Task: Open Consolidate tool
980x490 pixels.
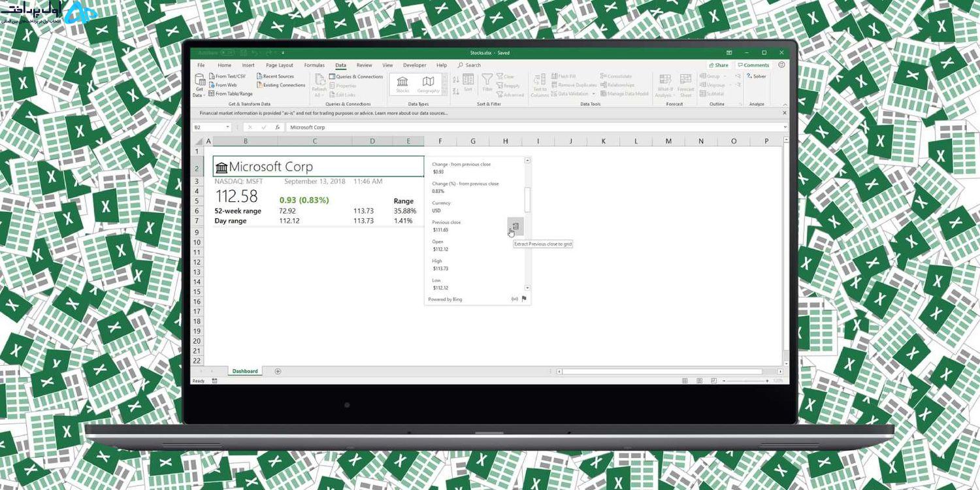Action: coord(615,76)
